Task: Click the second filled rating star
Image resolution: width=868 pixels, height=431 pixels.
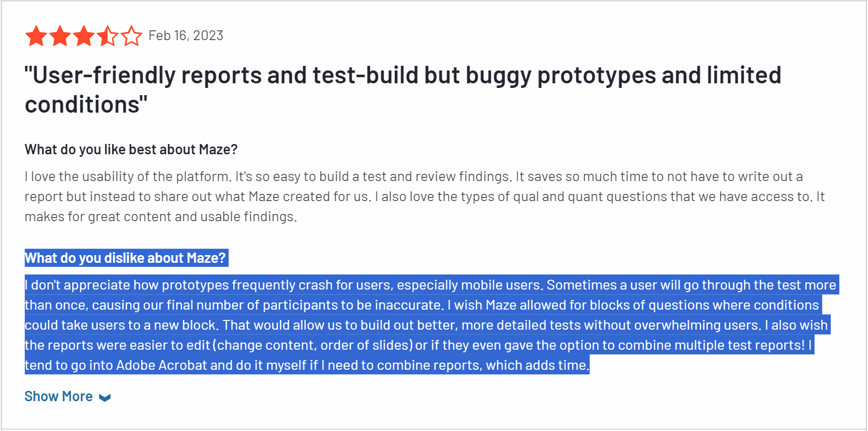Action: click(60, 37)
